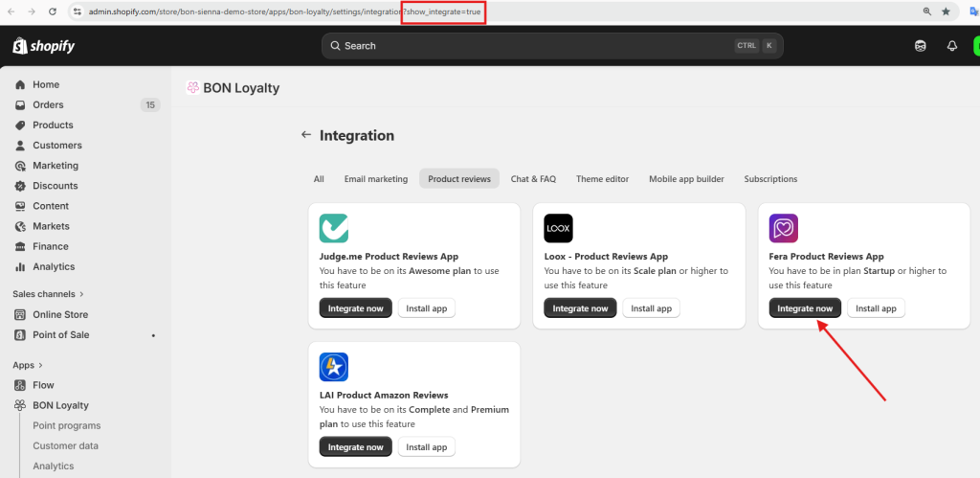Open the Subscriptions tab
This screenshot has height=478, width=980.
pos(770,179)
